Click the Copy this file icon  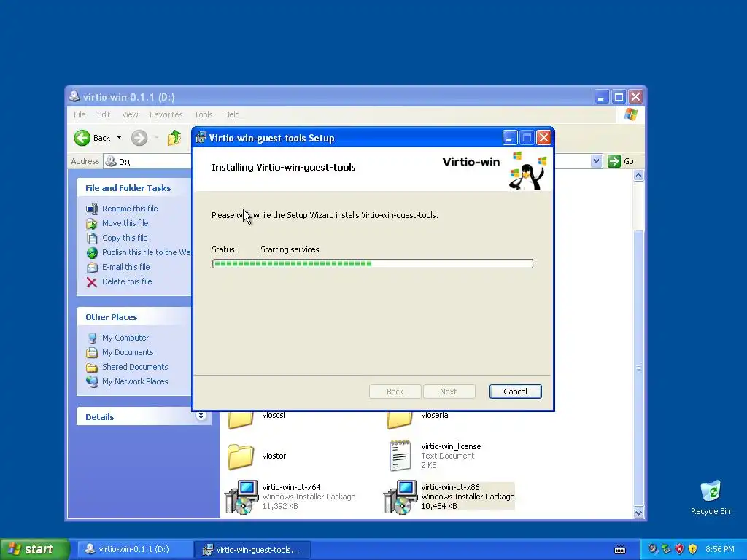point(92,238)
